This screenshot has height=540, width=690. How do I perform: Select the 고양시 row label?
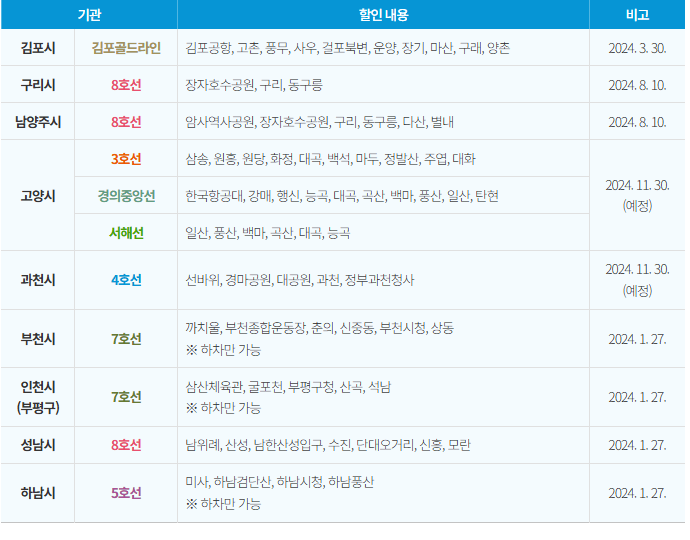click(38, 195)
